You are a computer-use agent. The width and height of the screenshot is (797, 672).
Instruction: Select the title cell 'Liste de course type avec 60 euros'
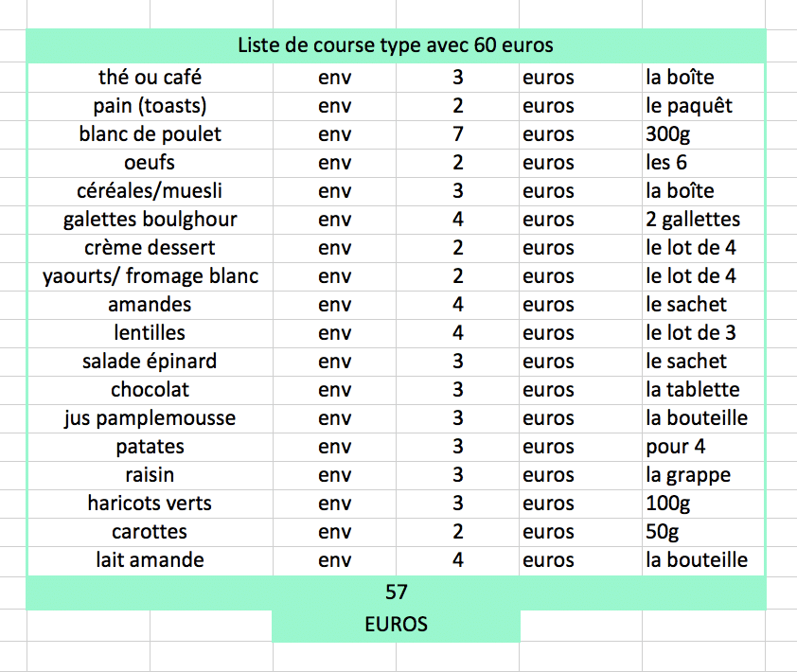[x=396, y=45]
